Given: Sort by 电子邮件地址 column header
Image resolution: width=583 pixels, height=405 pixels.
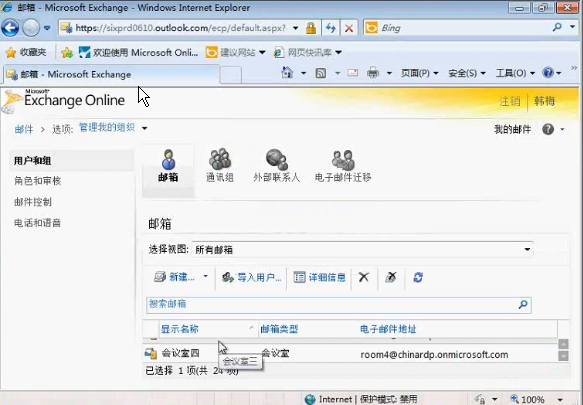Looking at the screenshot, I should (x=388, y=329).
